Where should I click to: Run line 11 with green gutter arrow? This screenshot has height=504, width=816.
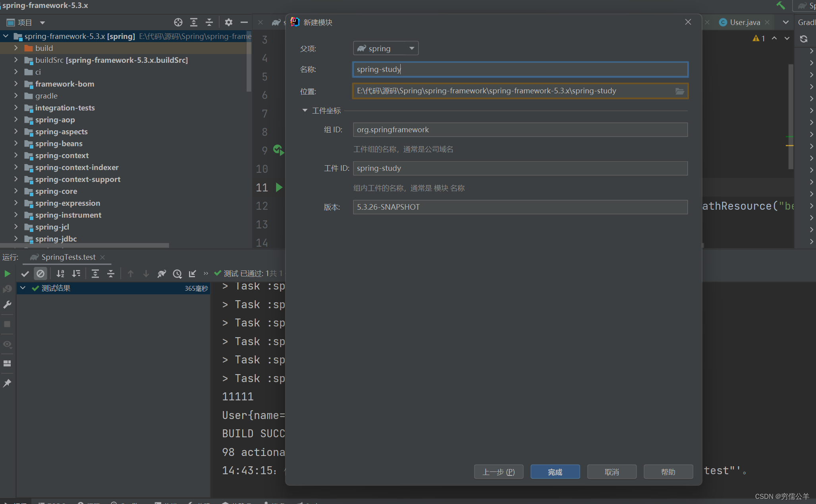[x=279, y=187]
